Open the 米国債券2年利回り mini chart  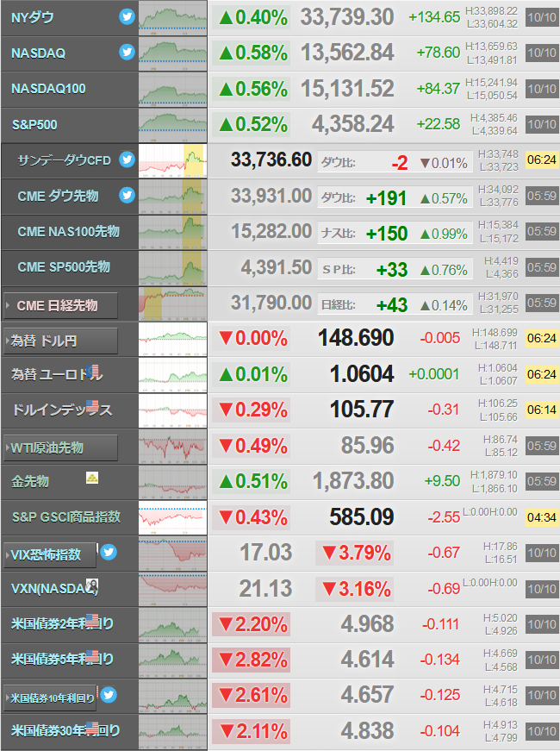pos(173,624)
